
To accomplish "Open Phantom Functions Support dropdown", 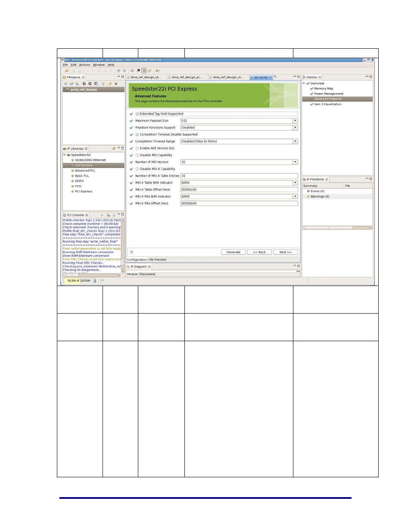I will 296,128.
